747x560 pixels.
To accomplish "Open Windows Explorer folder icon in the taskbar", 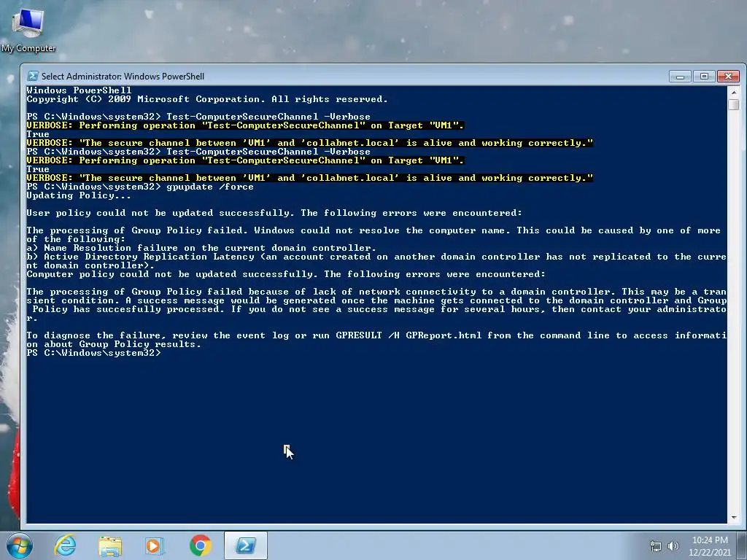I will (x=110, y=545).
